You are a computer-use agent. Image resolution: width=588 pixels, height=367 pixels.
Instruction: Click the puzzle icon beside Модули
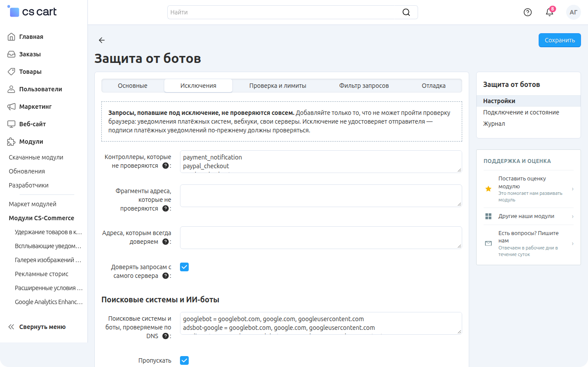click(x=12, y=142)
